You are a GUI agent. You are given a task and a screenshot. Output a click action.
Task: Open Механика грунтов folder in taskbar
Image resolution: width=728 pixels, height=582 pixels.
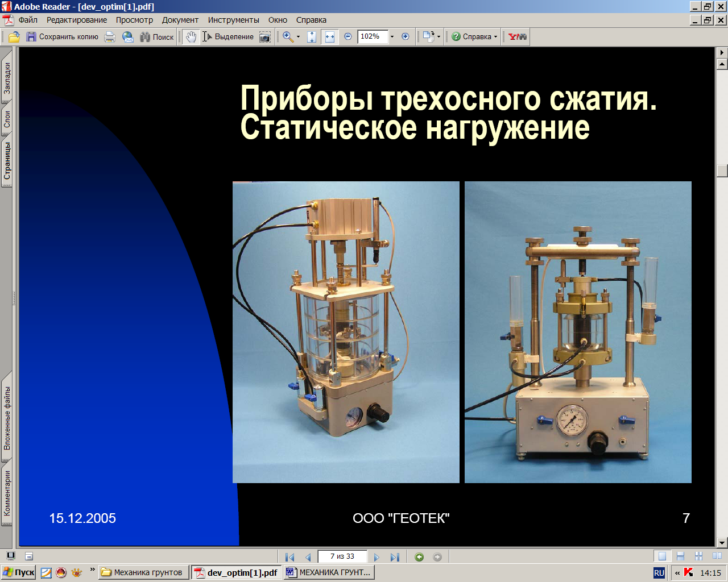(x=143, y=572)
